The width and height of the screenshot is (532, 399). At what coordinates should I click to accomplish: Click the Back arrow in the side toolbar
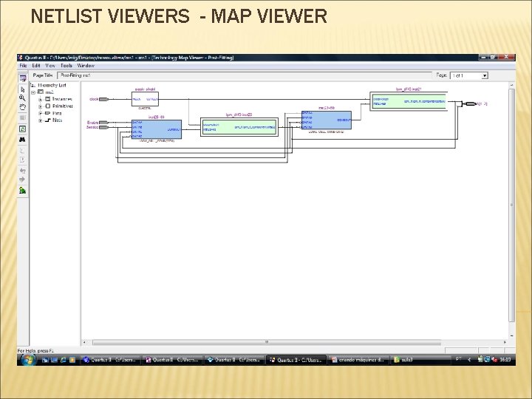pos(23,171)
